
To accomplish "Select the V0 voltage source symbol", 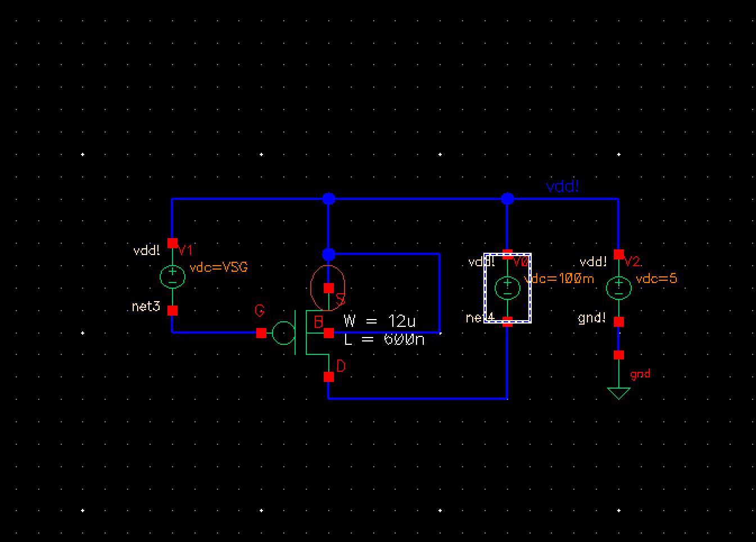I will [x=507, y=288].
